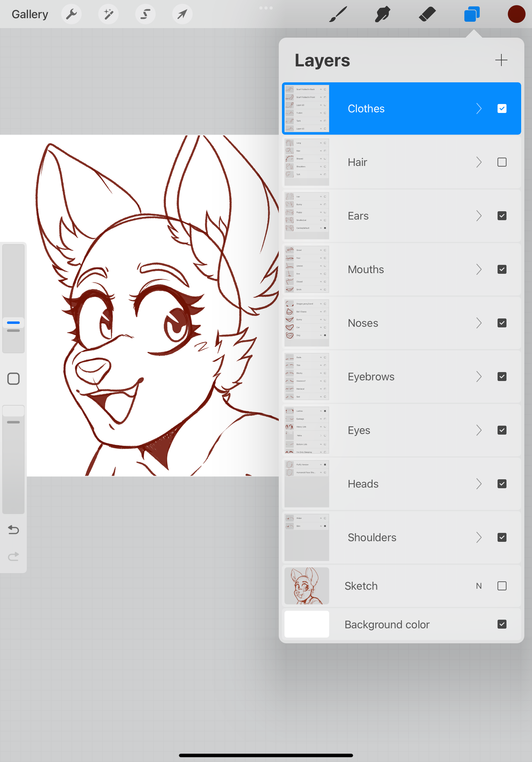
Task: Select the Transform arrow tool
Action: (182, 14)
